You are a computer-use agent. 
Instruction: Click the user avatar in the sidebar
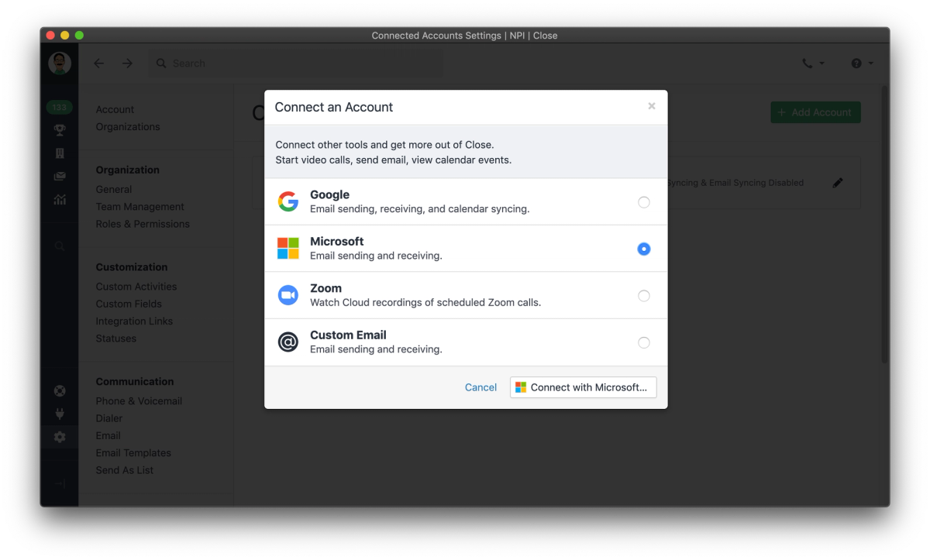click(x=60, y=64)
